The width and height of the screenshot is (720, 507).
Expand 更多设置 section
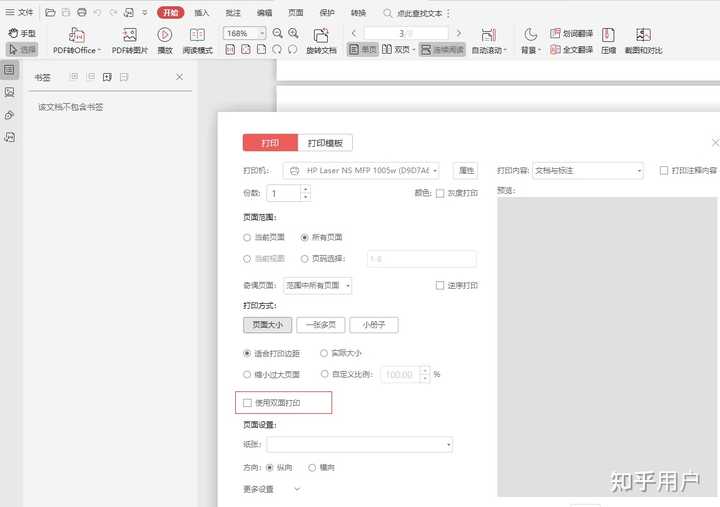pos(297,489)
